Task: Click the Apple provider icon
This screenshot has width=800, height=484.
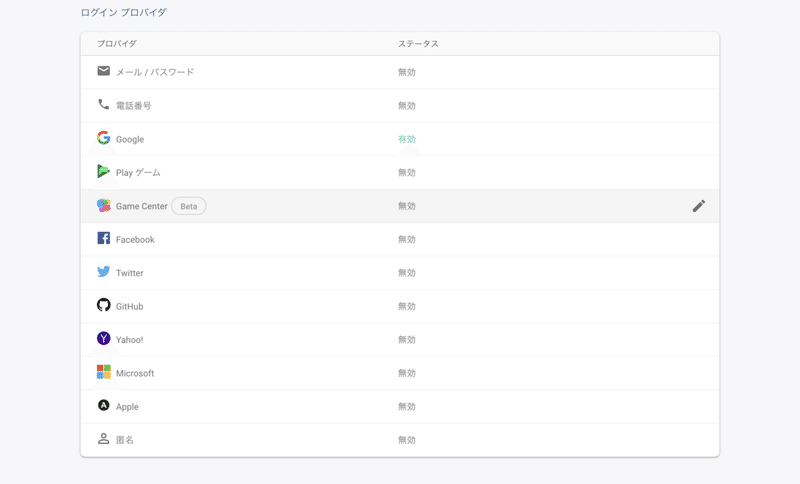Action: coord(104,406)
